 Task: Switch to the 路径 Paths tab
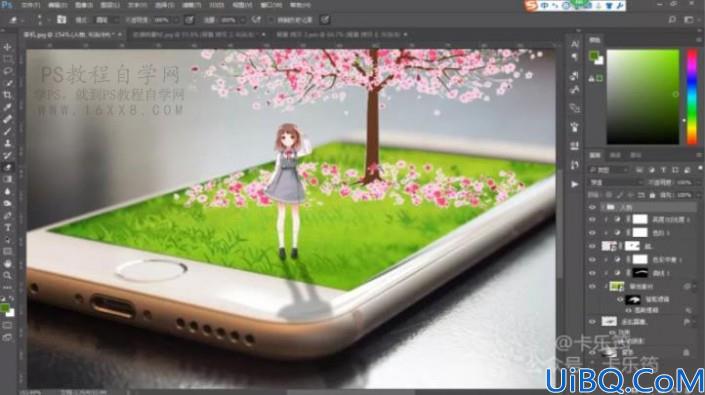pos(635,155)
